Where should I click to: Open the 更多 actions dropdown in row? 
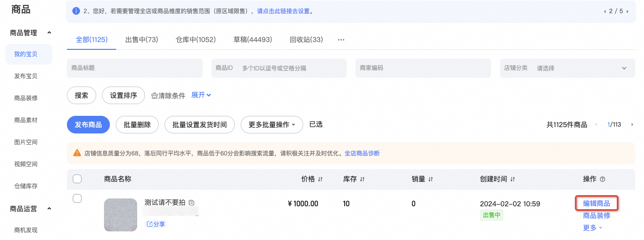[x=593, y=227]
